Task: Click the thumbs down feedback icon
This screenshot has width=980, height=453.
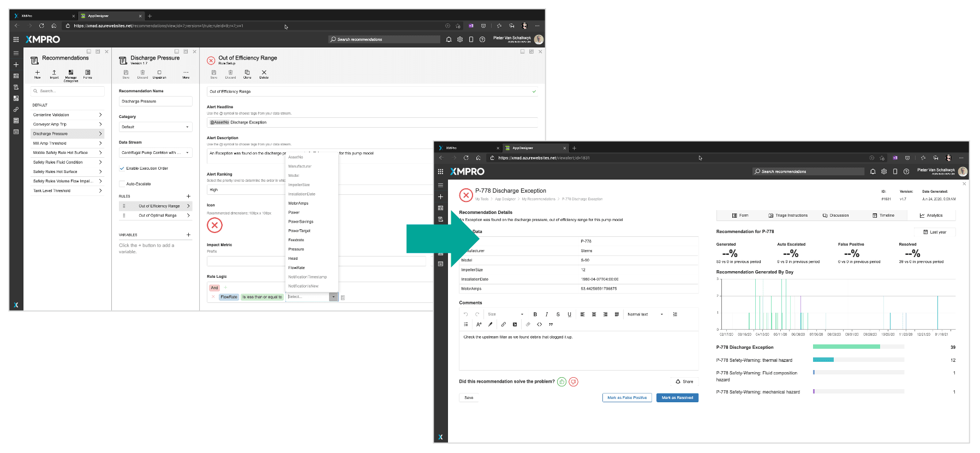Action: click(573, 382)
